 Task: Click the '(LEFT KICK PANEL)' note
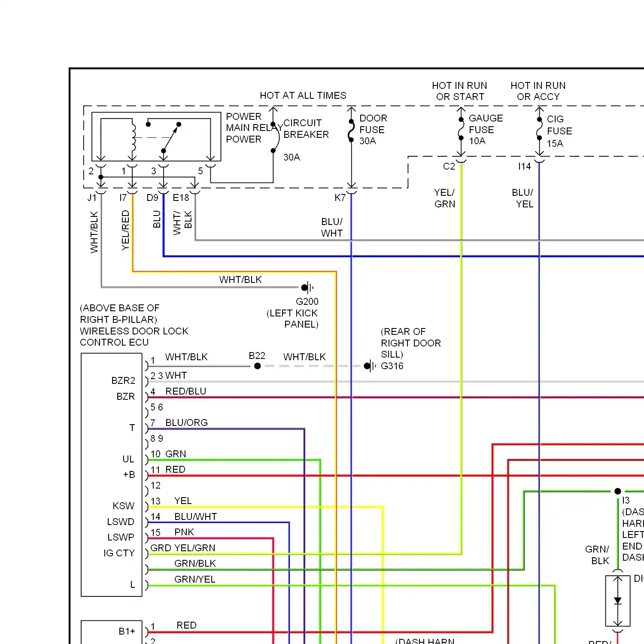292,319
